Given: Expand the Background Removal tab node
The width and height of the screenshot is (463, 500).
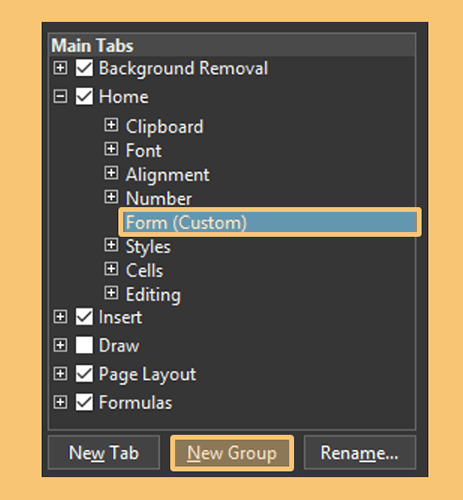Looking at the screenshot, I should tap(60, 68).
